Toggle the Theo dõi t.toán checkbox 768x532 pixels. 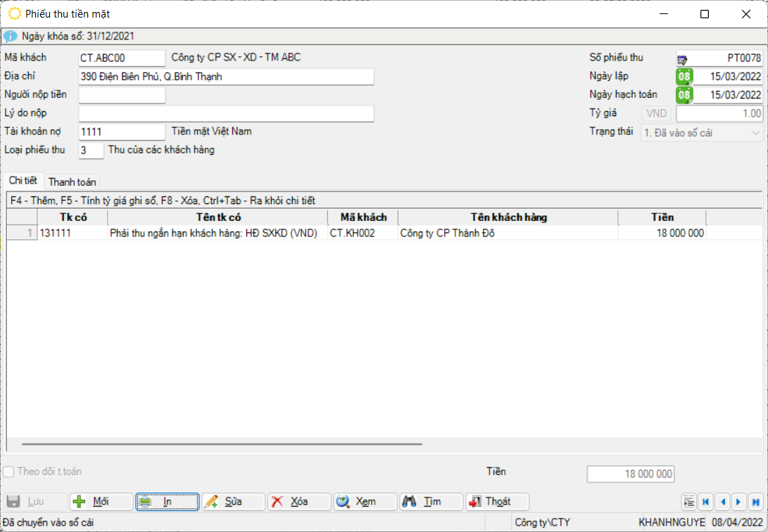coord(9,472)
